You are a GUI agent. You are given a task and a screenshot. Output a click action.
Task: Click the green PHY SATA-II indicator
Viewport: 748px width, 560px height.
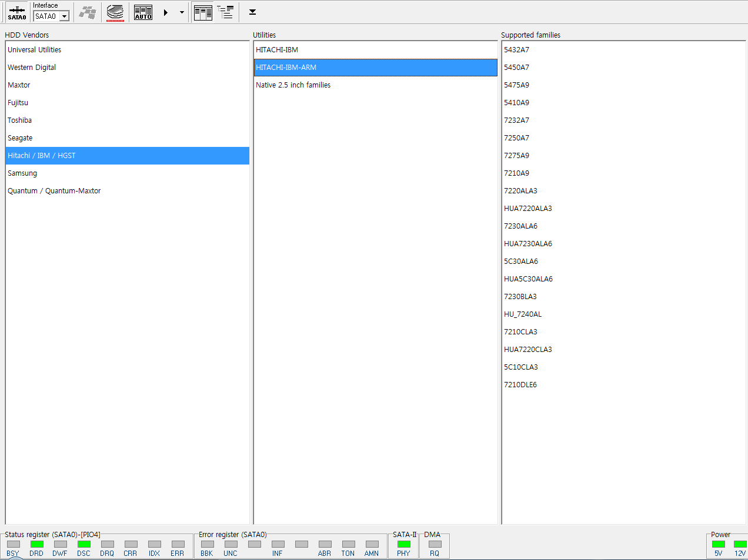[x=403, y=544]
